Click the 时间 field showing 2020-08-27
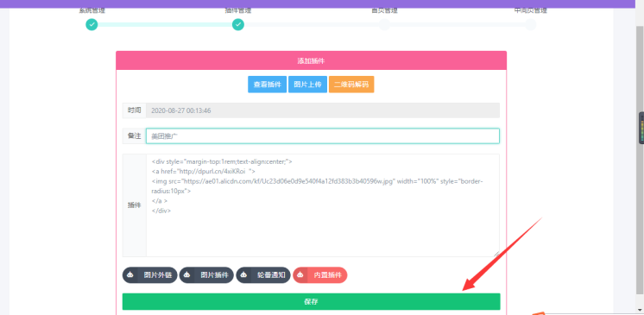 tap(323, 110)
